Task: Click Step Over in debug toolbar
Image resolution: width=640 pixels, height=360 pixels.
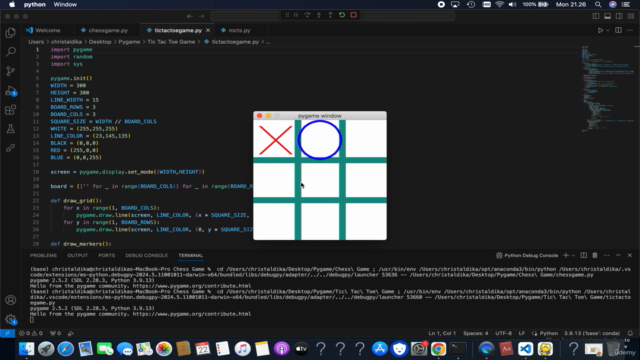Action: tap(307, 15)
